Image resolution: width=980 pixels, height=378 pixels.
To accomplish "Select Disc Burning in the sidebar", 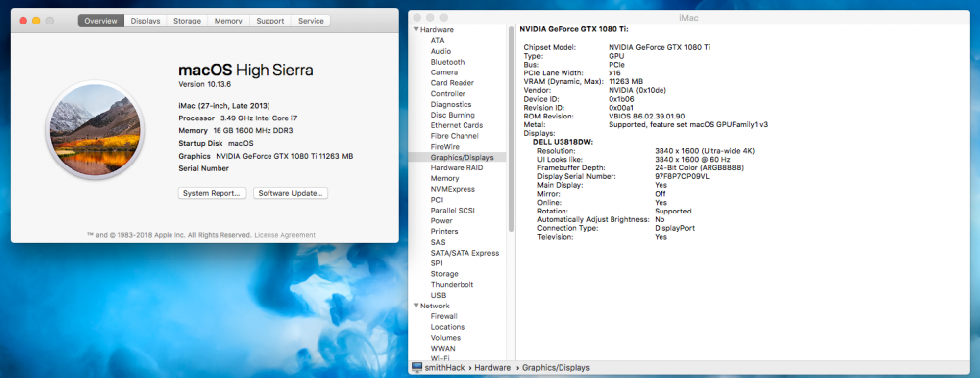I will tap(453, 115).
